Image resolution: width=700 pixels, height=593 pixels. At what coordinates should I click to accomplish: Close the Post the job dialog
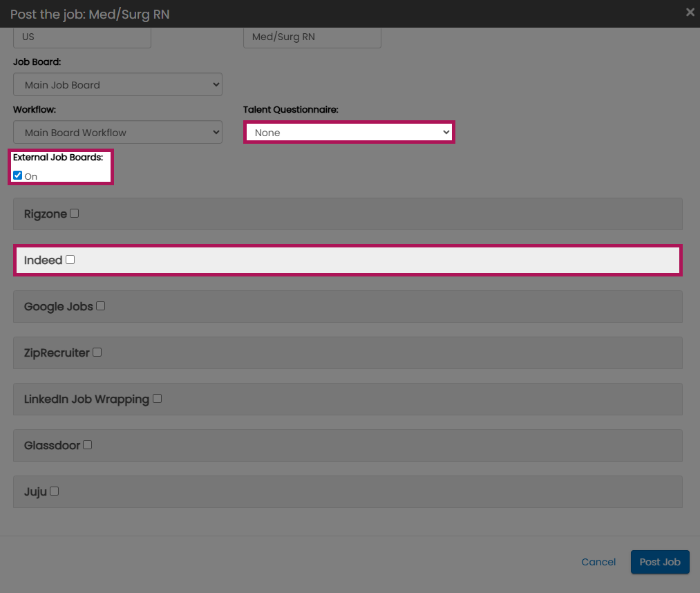(690, 12)
